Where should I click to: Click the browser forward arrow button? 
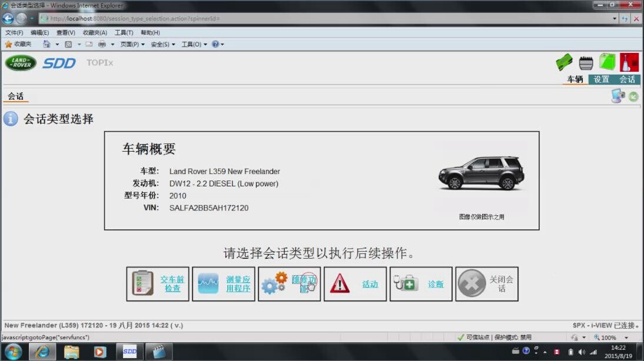pyautogui.click(x=21, y=18)
